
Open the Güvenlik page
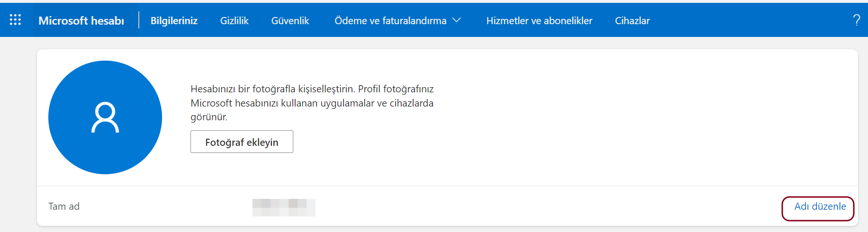[x=290, y=20]
